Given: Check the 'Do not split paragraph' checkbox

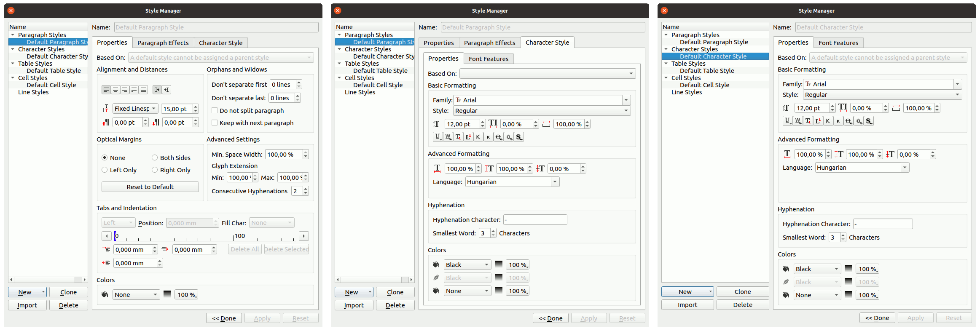Looking at the screenshot, I should 215,111.
